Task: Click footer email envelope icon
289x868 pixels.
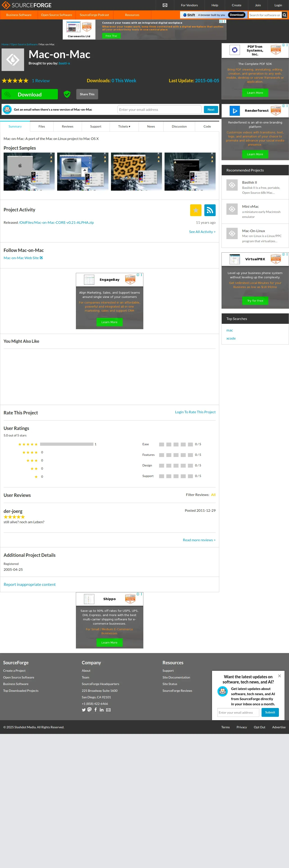Action: (108, 710)
